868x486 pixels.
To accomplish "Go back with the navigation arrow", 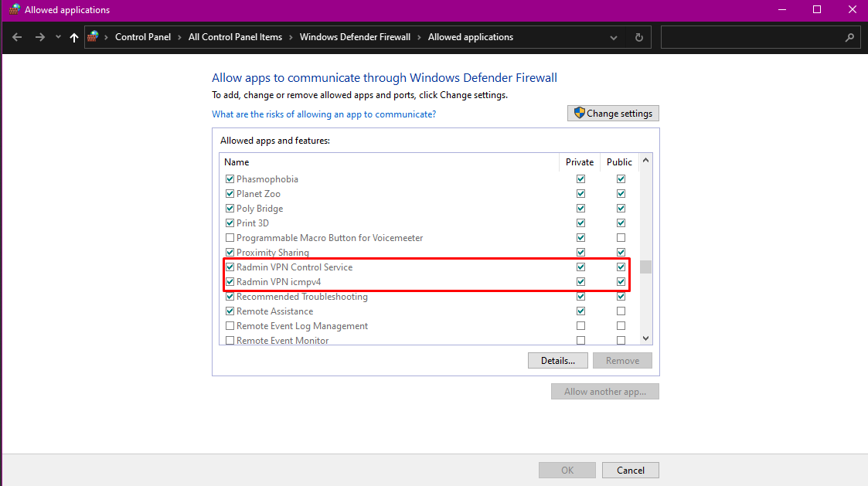I will pos(17,37).
